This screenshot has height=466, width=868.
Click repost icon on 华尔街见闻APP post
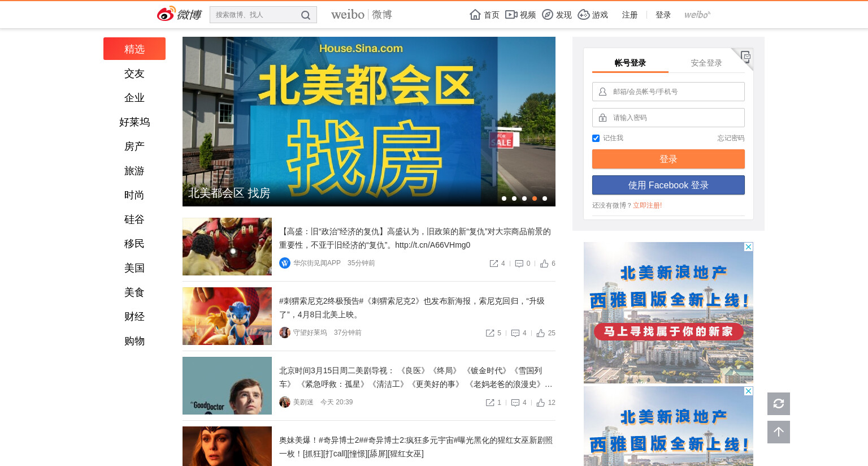click(x=494, y=264)
